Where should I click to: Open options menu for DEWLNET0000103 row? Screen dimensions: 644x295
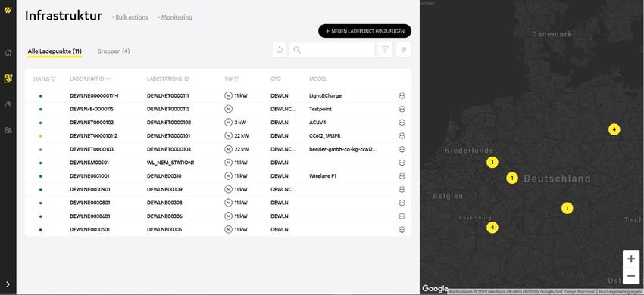pyautogui.click(x=402, y=149)
